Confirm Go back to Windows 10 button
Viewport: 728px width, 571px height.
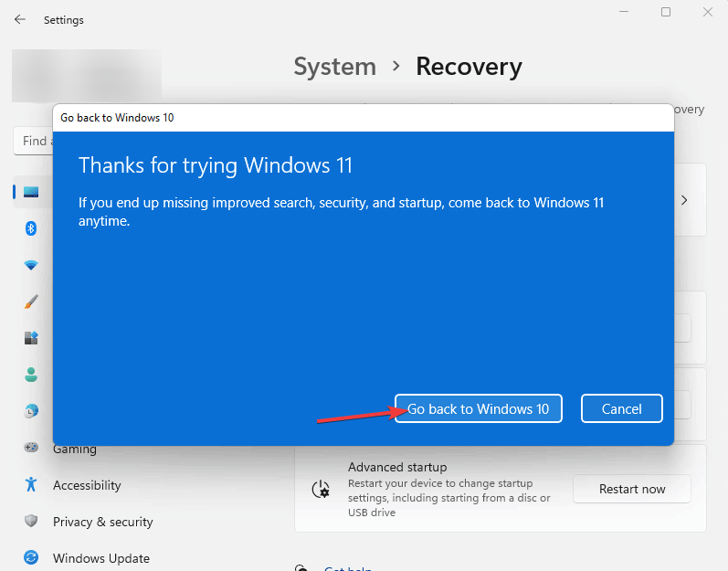(479, 408)
